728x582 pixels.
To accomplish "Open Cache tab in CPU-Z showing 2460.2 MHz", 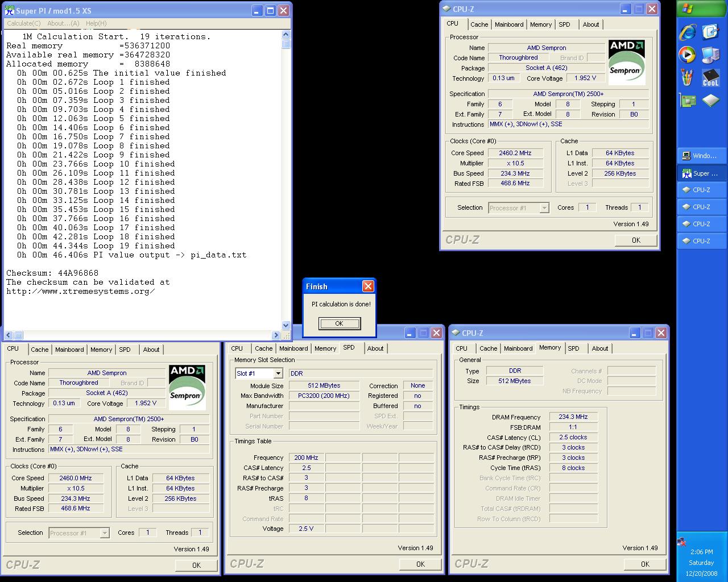I will tap(479, 24).
